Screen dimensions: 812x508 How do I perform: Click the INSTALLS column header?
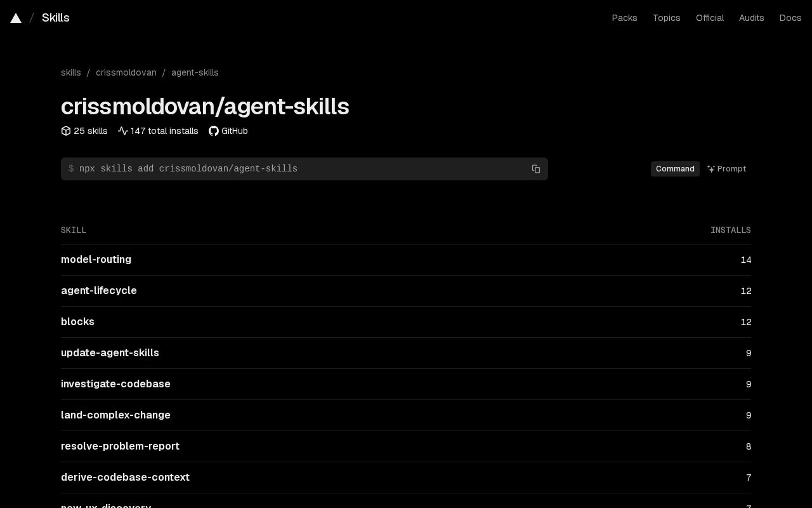tap(731, 230)
